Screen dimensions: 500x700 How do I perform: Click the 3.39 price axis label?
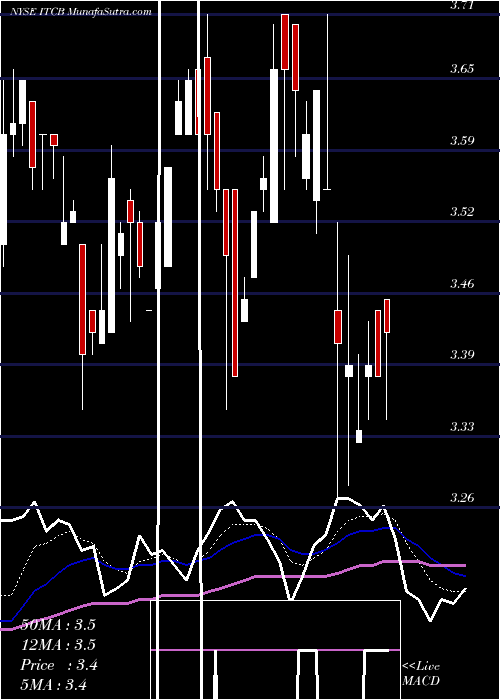[x=462, y=354]
